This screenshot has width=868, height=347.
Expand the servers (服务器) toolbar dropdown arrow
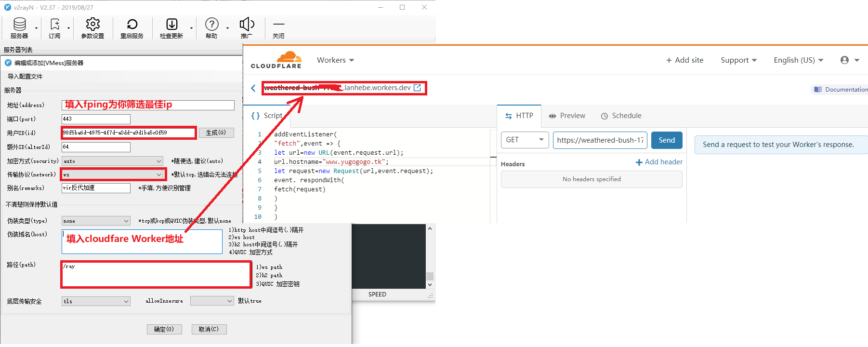click(x=37, y=28)
